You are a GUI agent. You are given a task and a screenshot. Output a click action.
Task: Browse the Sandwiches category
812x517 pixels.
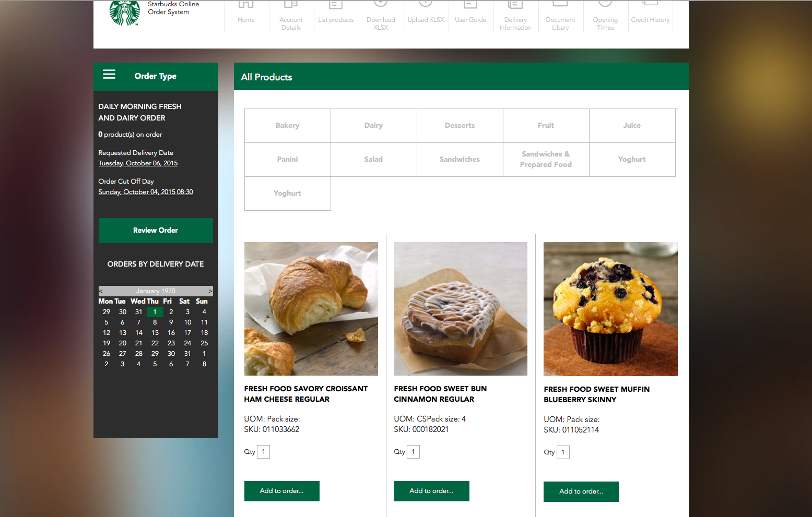click(x=460, y=159)
